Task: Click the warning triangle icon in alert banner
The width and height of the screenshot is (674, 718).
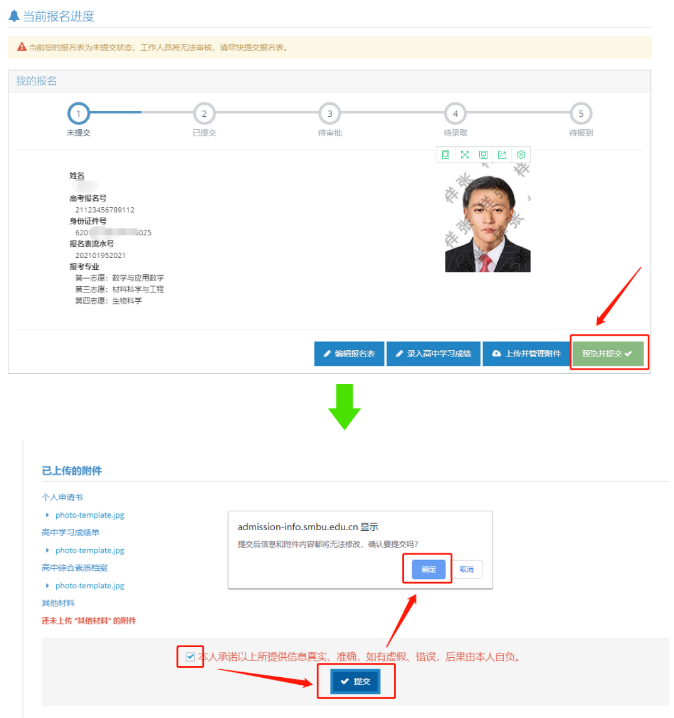Action: click(21, 47)
